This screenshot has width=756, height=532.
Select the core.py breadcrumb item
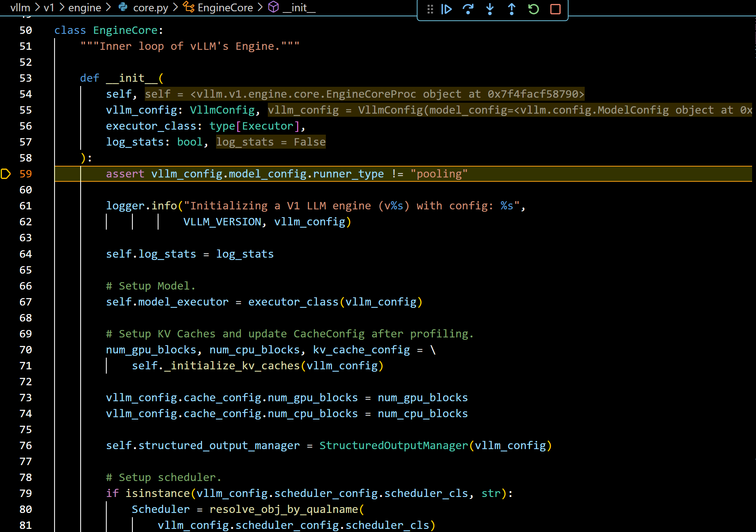(150, 7)
